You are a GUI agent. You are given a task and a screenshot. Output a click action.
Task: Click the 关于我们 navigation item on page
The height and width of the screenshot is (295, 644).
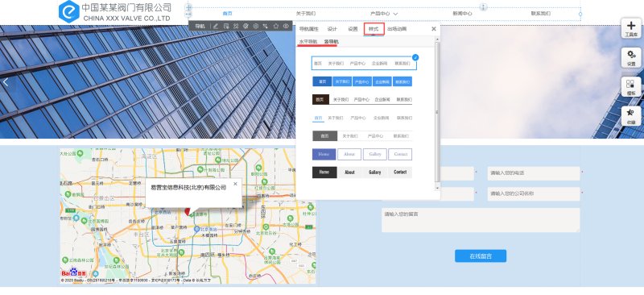[306, 14]
